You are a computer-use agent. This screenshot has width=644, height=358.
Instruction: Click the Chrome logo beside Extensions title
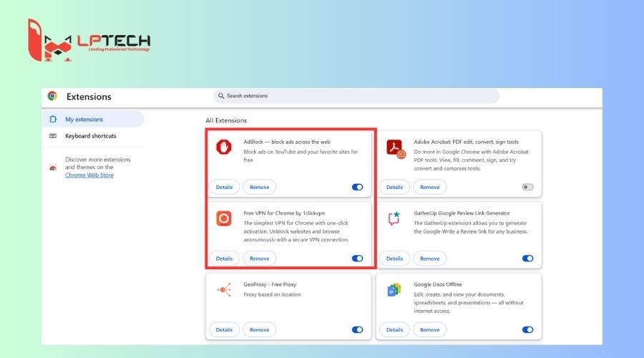click(x=52, y=96)
